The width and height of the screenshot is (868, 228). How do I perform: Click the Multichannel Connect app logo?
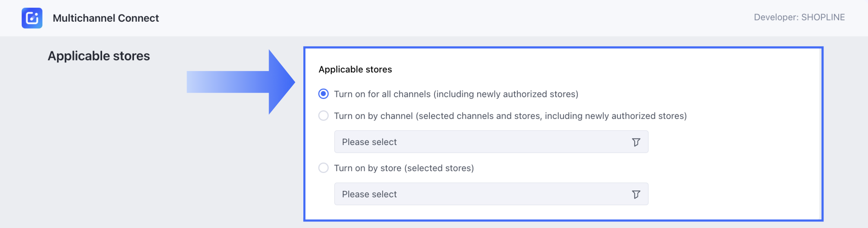[32, 18]
